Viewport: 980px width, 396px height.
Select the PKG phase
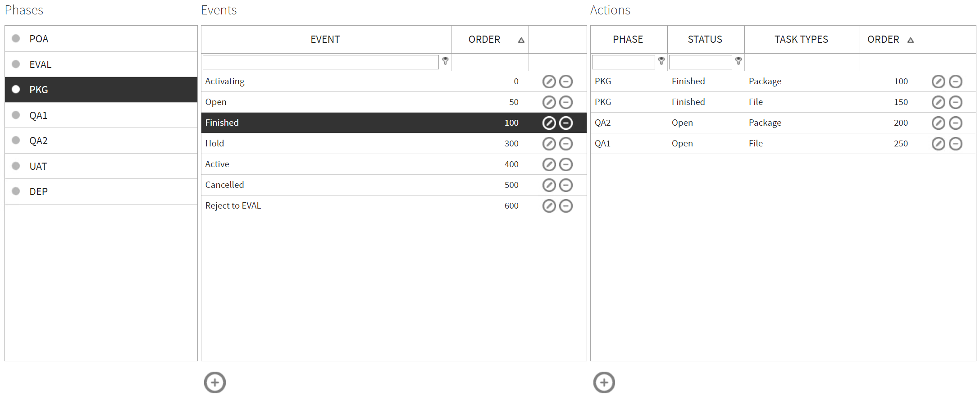coord(101,90)
